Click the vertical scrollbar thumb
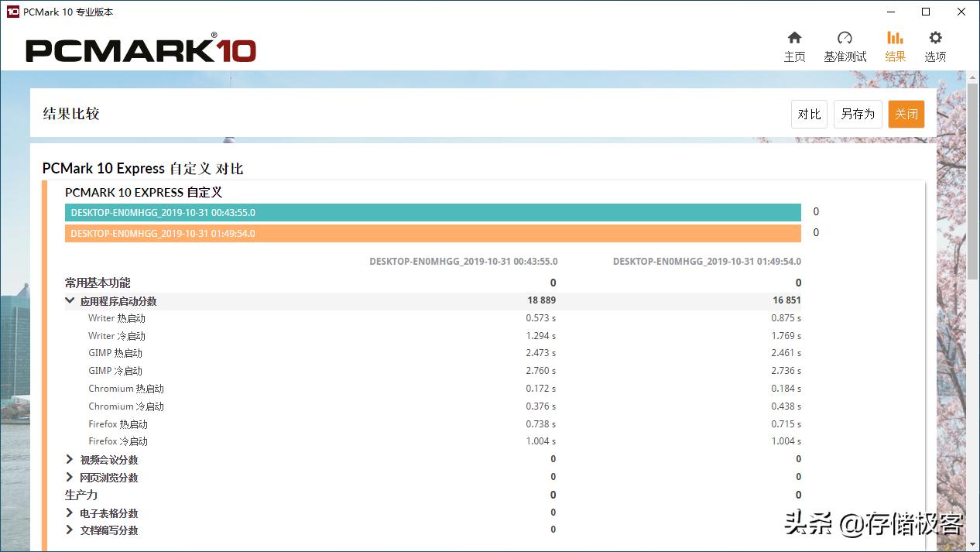Viewport: 980px width, 552px height. (x=973, y=182)
